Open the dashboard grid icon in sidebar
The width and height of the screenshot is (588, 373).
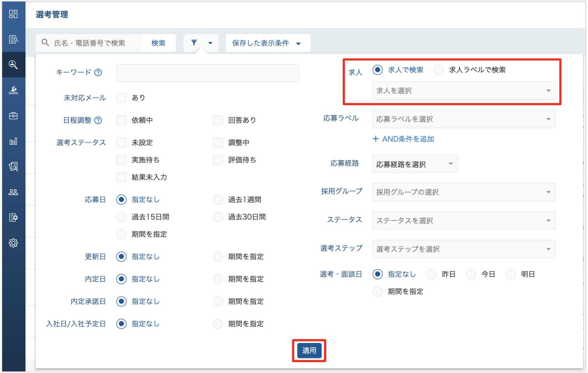[13, 14]
